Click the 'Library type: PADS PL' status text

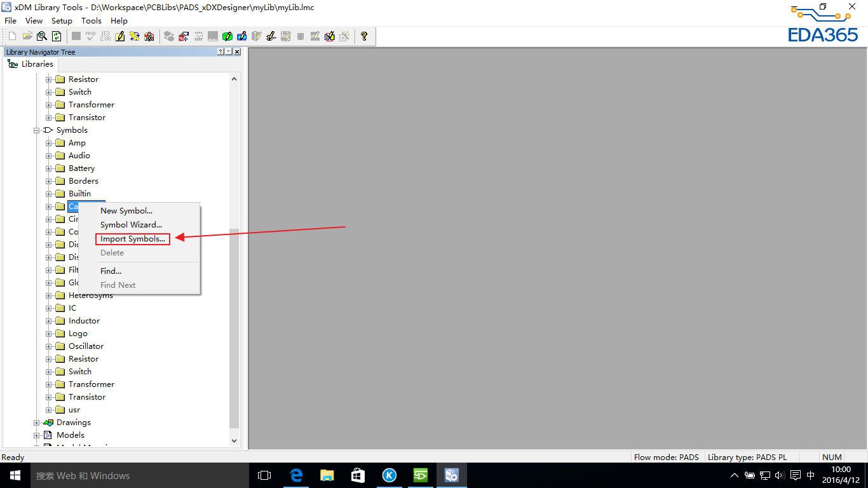(x=747, y=457)
